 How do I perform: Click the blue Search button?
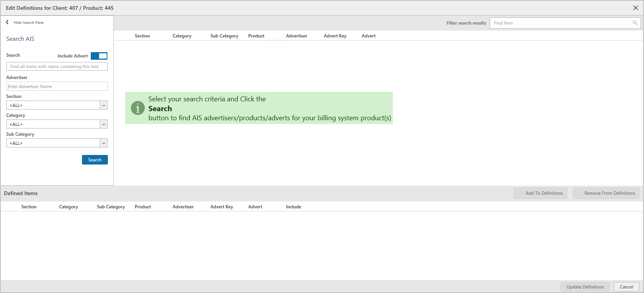point(95,160)
